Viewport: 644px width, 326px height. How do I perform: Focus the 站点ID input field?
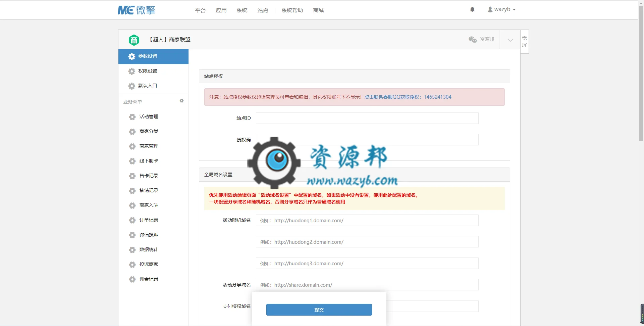click(x=367, y=118)
